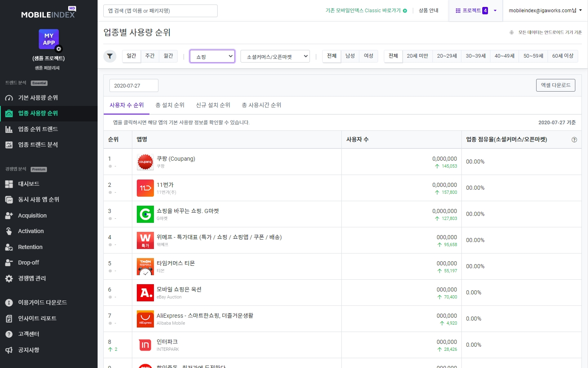Open 동시 사용 앱 순위 in the sidebar
Screen dimensions: 588x368
coord(49,200)
